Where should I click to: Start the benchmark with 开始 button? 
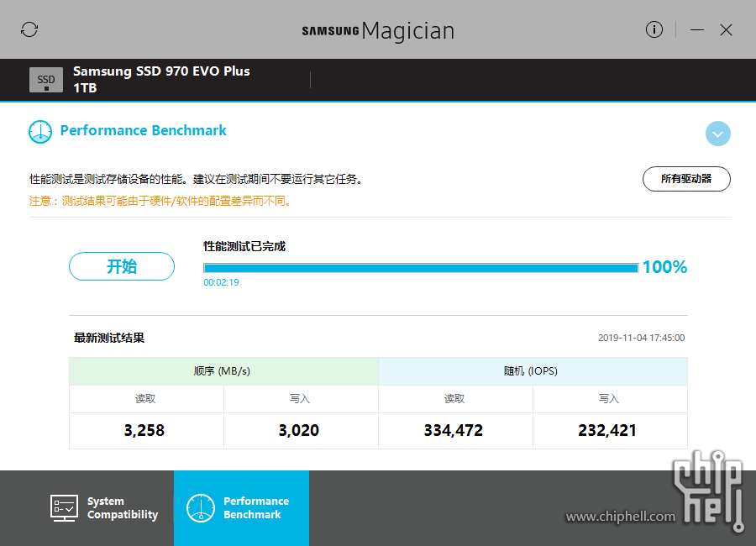coord(122,266)
